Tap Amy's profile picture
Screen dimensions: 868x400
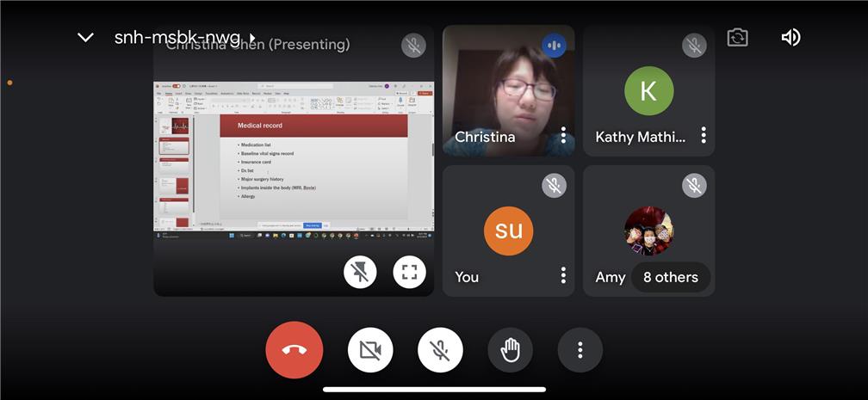(648, 231)
